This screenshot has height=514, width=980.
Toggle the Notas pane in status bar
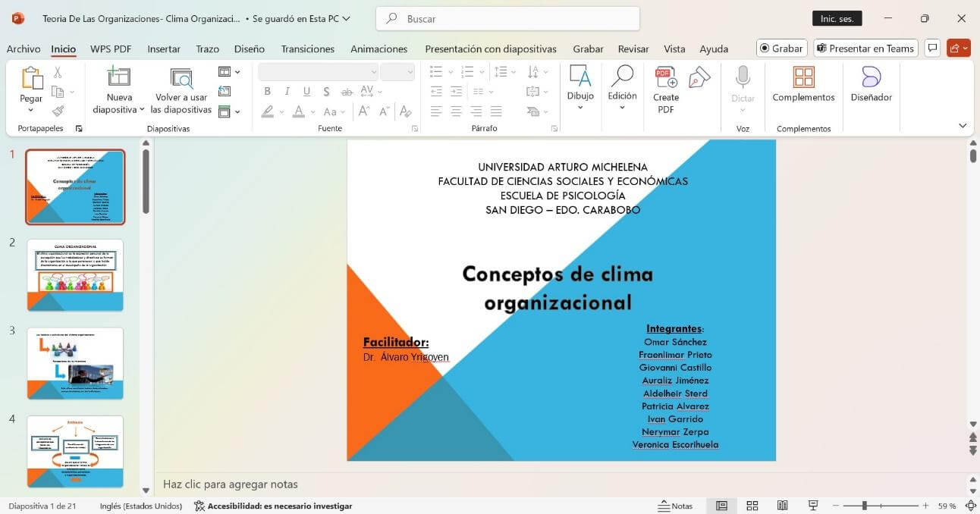(675, 506)
